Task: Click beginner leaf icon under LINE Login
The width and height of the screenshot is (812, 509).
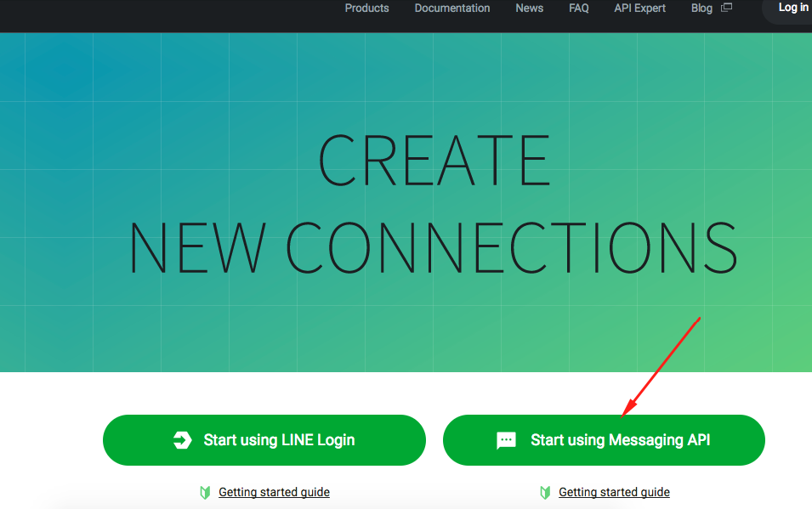Action: tap(205, 493)
